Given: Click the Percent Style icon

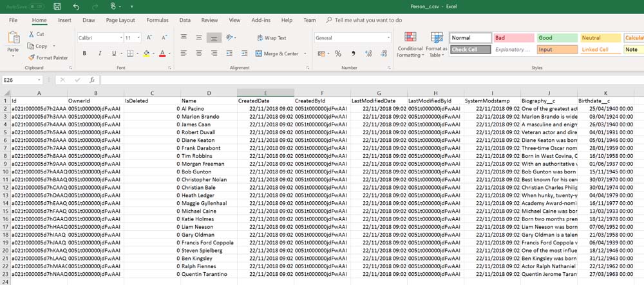Looking at the screenshot, I should (338, 54).
